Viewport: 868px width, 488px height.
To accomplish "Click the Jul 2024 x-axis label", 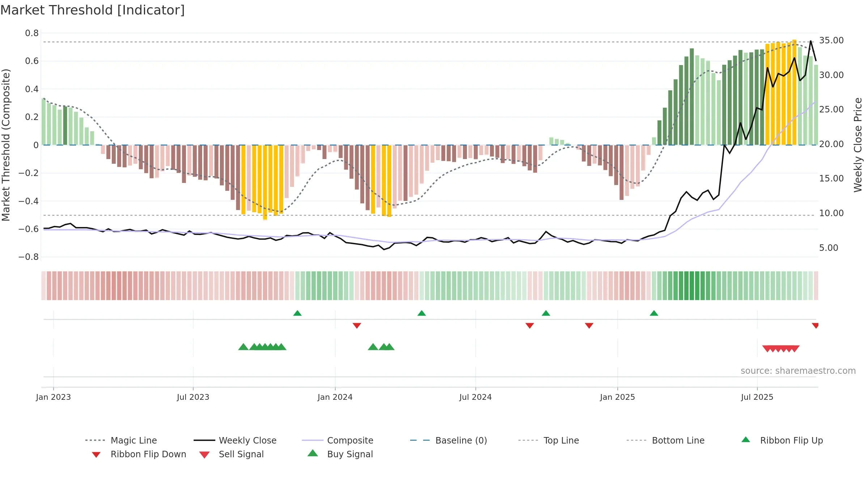I will 476,397.
